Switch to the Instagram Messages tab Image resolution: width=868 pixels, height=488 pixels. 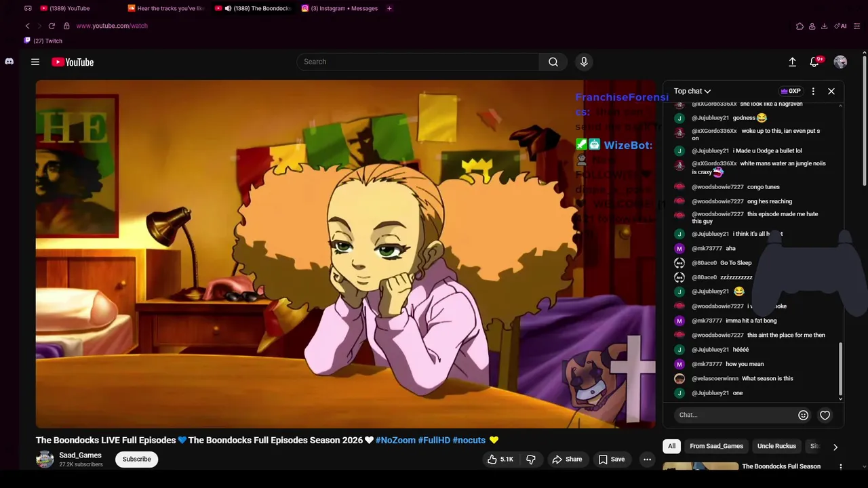(x=340, y=8)
